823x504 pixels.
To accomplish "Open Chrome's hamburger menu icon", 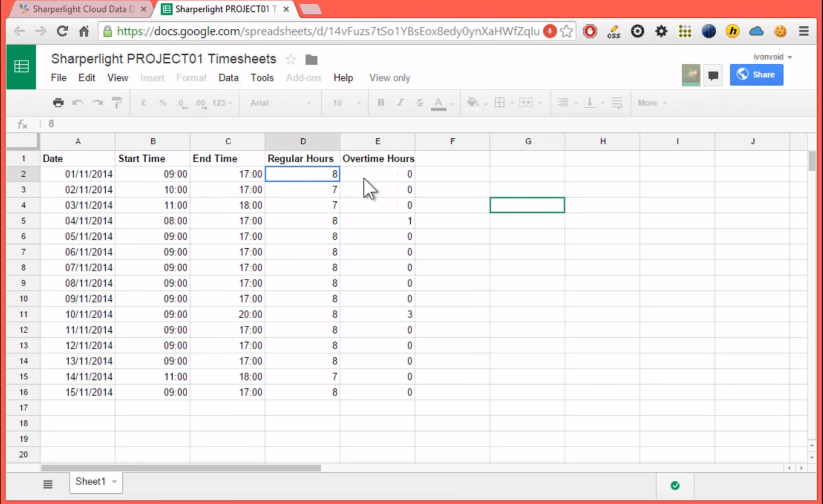I will click(803, 31).
